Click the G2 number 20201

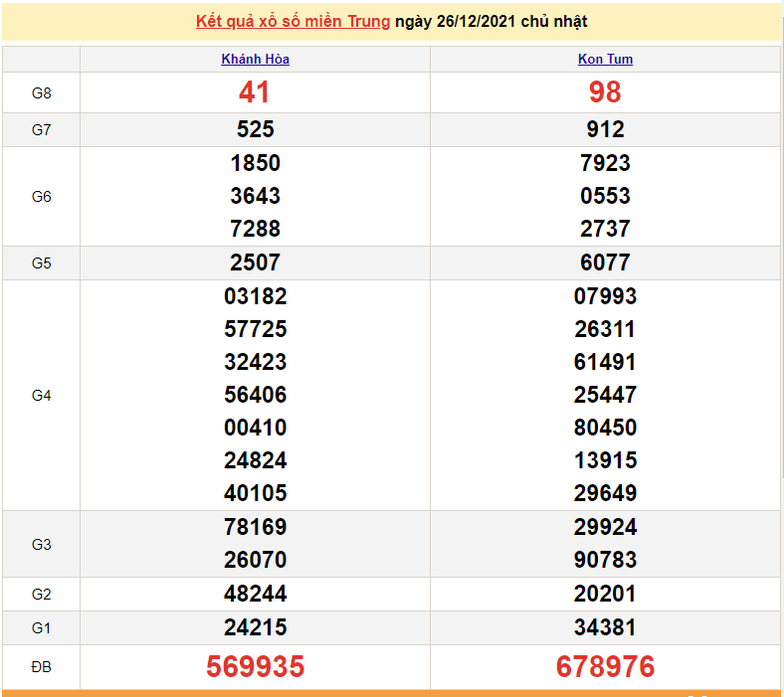(x=605, y=594)
